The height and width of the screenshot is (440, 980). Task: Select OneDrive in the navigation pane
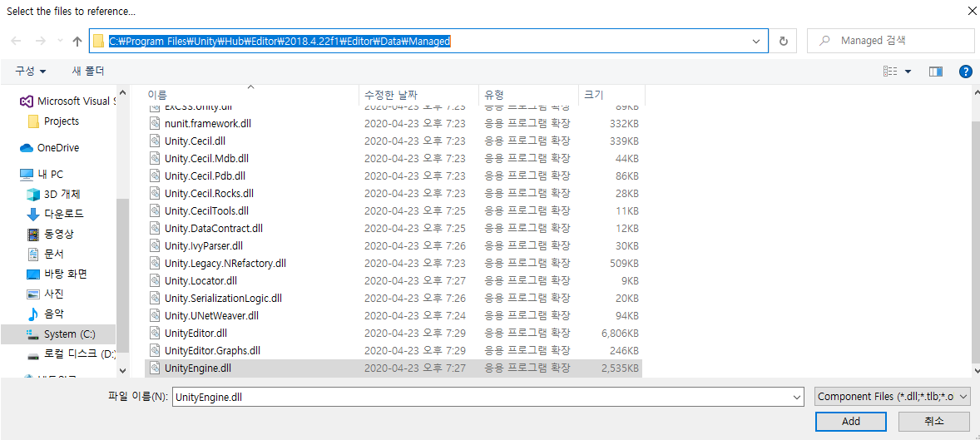50,148
